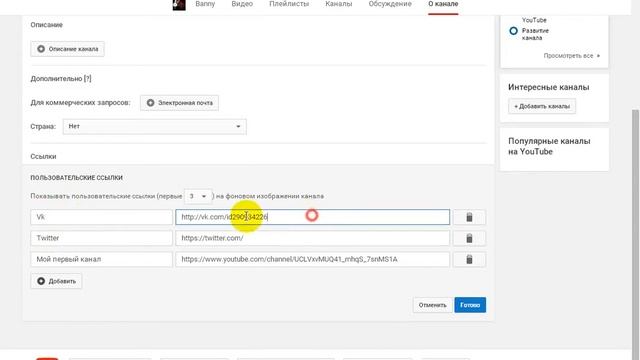Open the Banny channel avatar thumbnail
640x360 pixels.
(x=179, y=4)
